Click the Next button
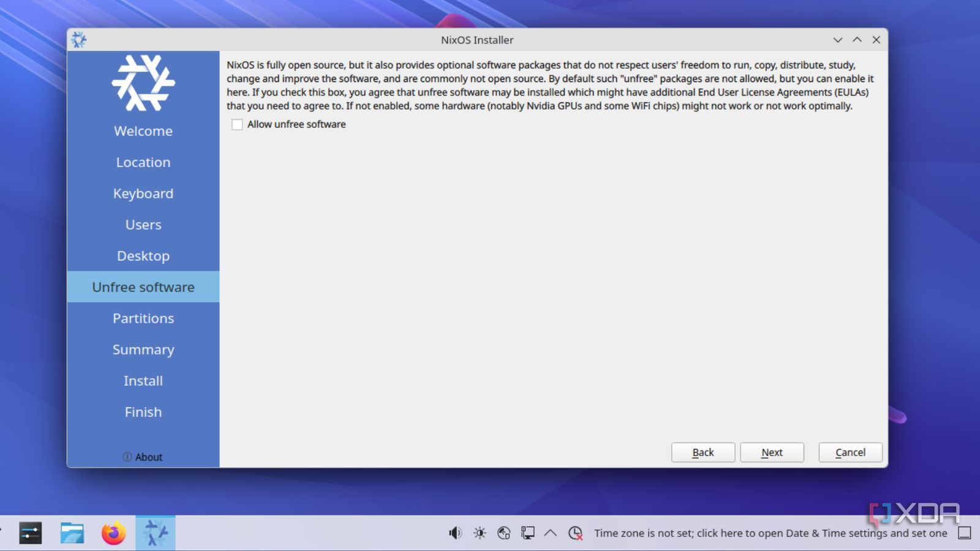Viewport: 980px width, 551px height. pos(772,452)
